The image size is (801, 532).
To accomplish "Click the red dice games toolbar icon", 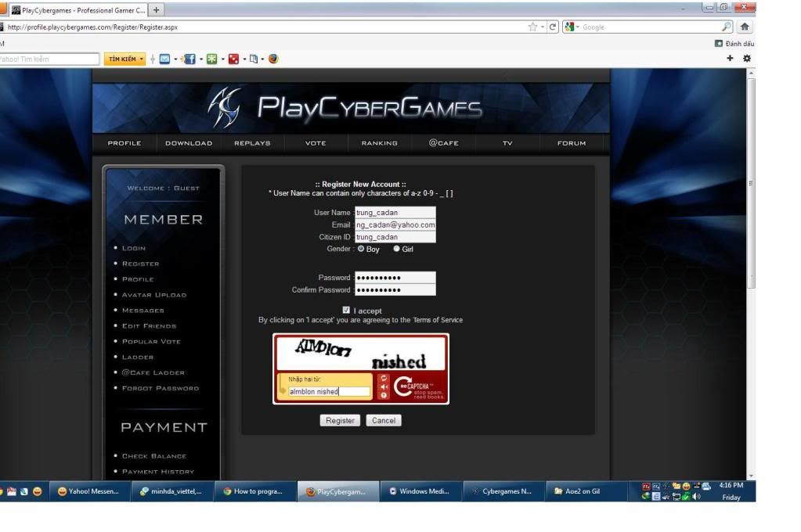I will coord(233,59).
